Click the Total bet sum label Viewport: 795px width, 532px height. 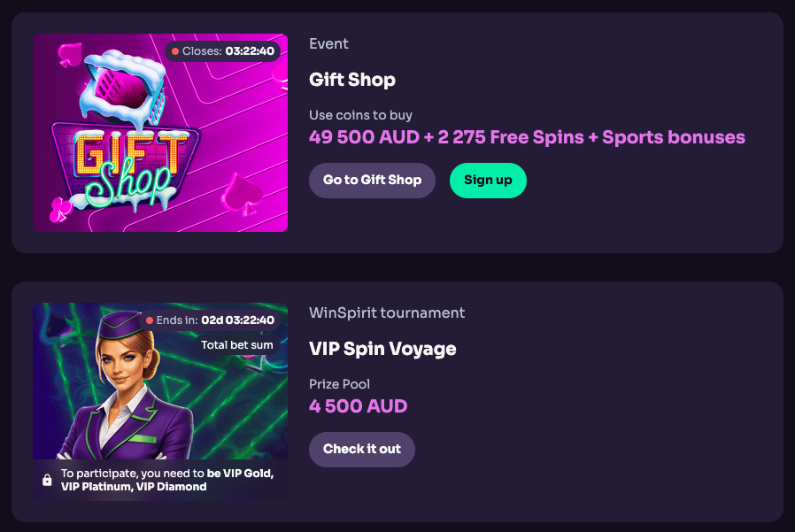click(x=238, y=345)
